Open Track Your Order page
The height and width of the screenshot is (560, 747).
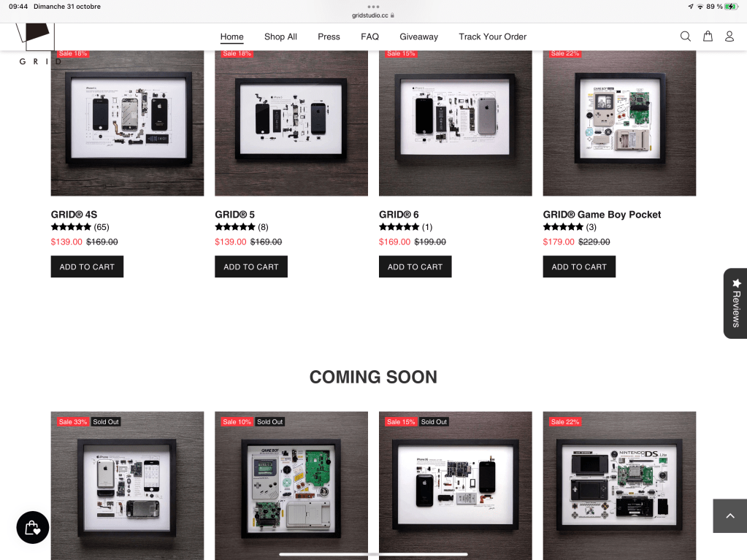click(x=492, y=37)
